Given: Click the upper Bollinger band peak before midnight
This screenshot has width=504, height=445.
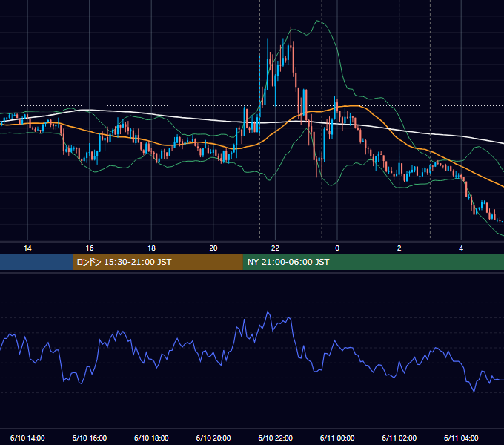Looking at the screenshot, I should (318, 21).
